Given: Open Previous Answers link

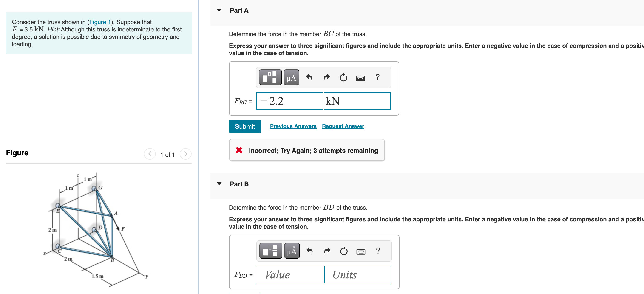Looking at the screenshot, I should [x=293, y=126].
